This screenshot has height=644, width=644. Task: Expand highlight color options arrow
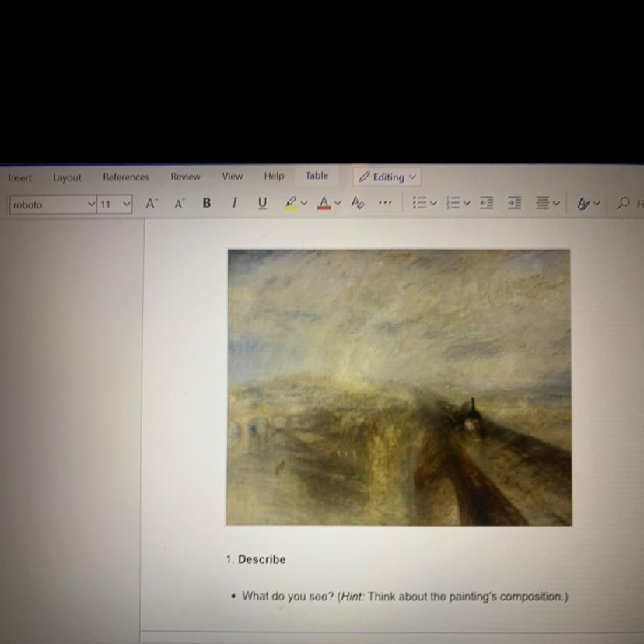point(304,202)
